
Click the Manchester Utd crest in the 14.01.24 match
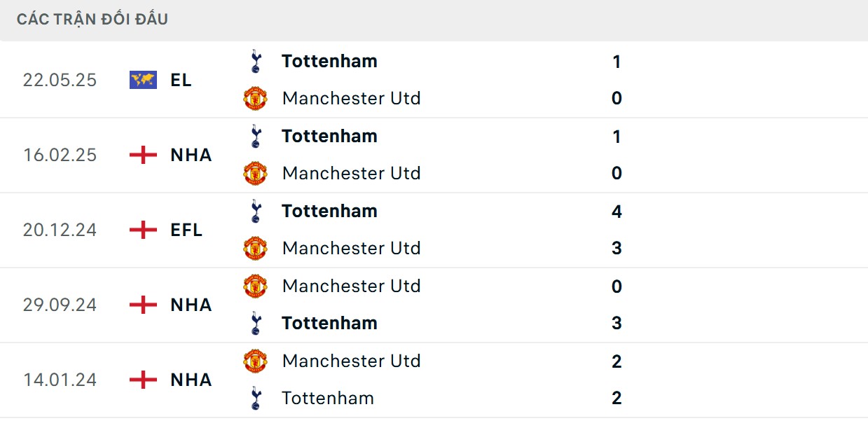(x=255, y=361)
